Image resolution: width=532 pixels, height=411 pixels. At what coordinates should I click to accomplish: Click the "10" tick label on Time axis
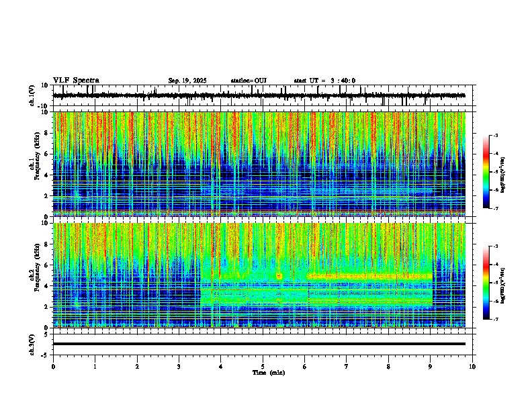(472, 367)
